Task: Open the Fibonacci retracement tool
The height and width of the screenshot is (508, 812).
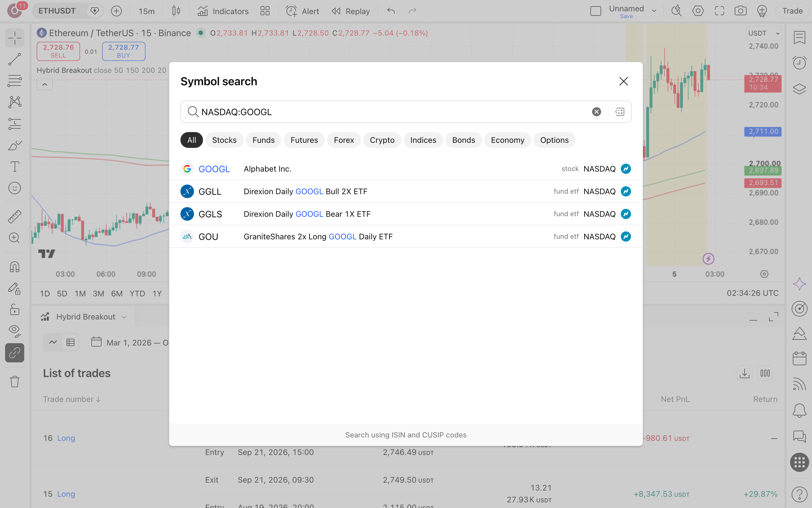Action: (x=14, y=81)
